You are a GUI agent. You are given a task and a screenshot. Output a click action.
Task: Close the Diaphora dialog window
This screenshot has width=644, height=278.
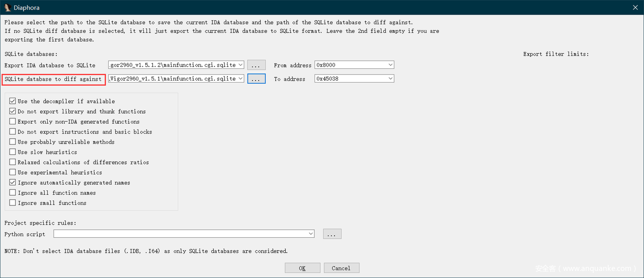(635, 8)
